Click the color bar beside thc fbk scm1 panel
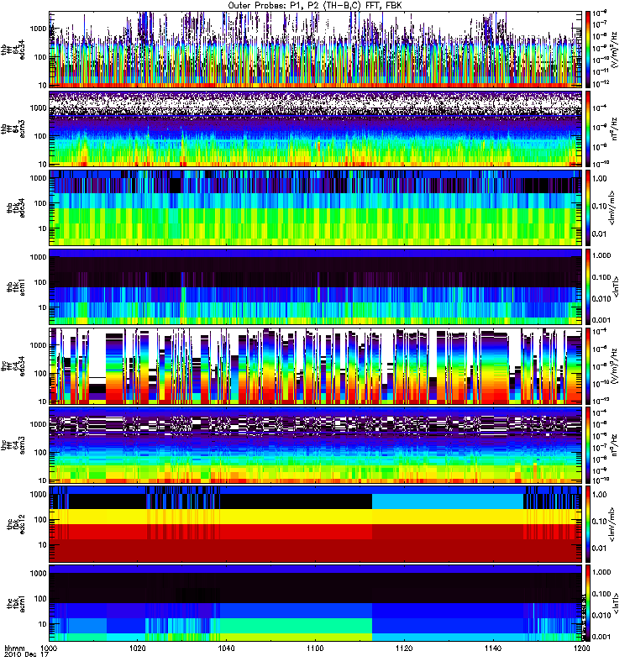The image size is (630, 672). click(x=588, y=602)
